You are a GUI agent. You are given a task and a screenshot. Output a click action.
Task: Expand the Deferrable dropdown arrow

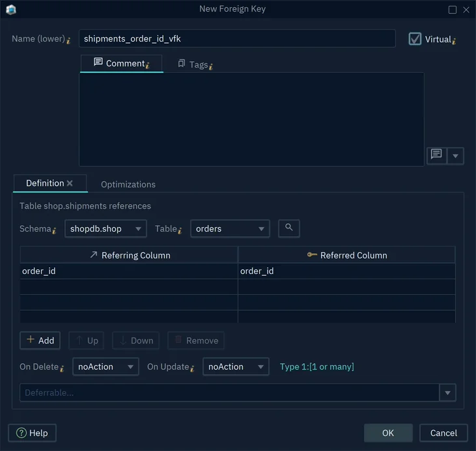tap(447, 392)
